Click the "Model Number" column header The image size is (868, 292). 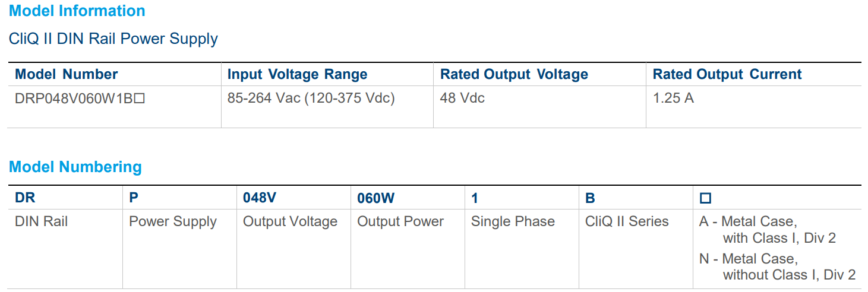click(67, 74)
